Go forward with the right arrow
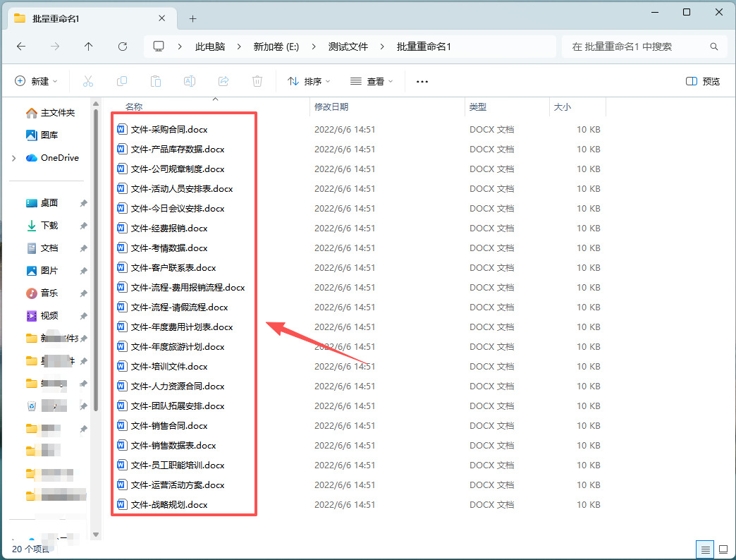736x560 pixels. pyautogui.click(x=55, y=47)
